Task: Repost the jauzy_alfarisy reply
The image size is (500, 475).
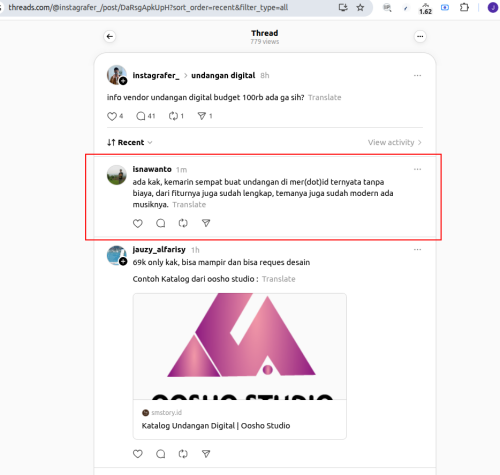Action: [183, 454]
